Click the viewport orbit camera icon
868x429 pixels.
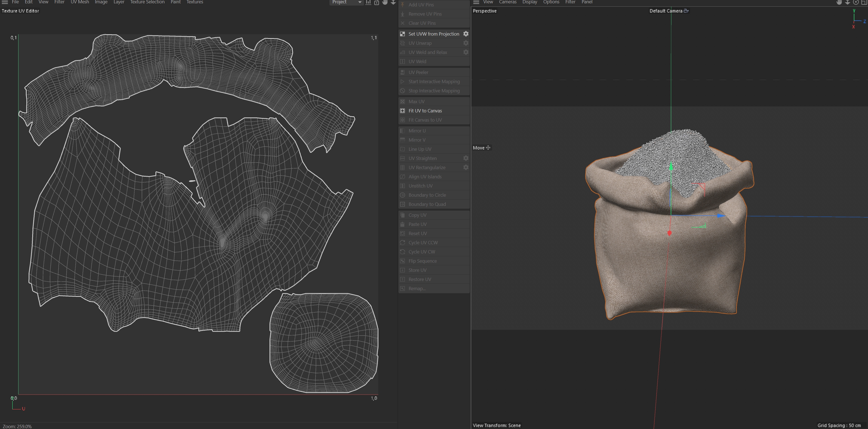[855, 2]
